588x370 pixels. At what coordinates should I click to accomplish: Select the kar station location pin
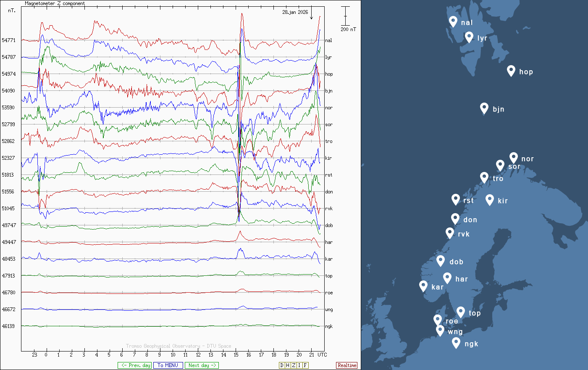click(423, 286)
